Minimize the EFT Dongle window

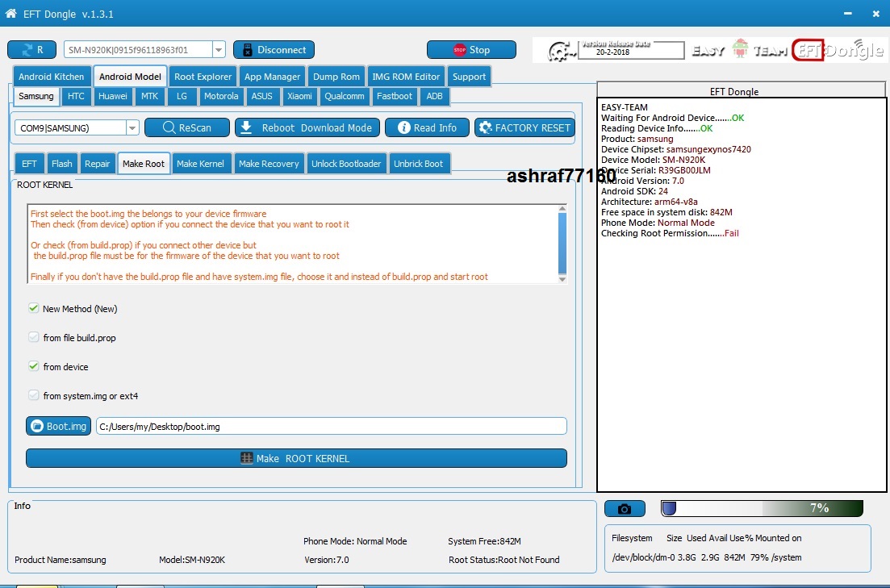[x=848, y=14]
